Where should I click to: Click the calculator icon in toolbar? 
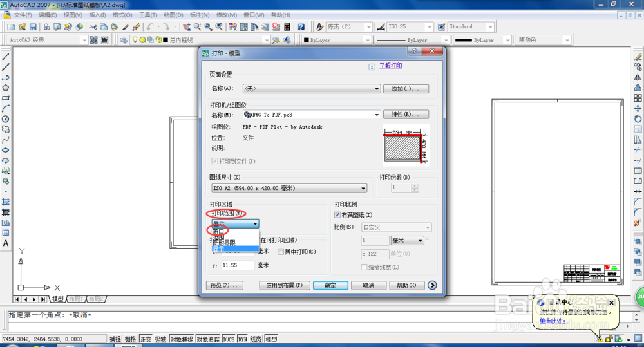(x=287, y=26)
